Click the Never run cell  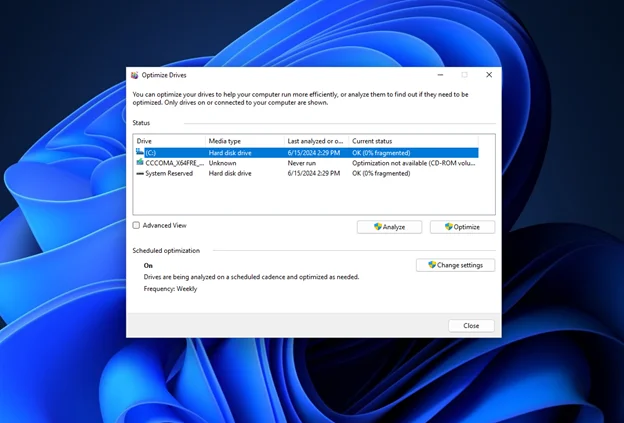click(302, 163)
